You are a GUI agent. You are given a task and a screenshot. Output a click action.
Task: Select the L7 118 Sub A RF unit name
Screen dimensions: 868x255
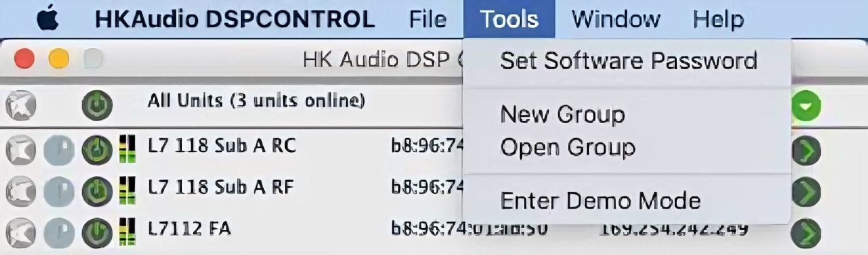(221, 187)
